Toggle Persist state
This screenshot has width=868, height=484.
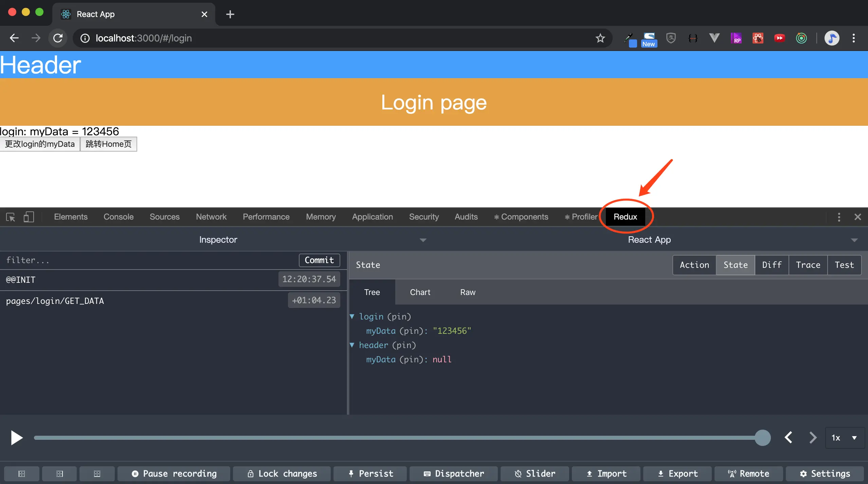pyautogui.click(x=370, y=474)
